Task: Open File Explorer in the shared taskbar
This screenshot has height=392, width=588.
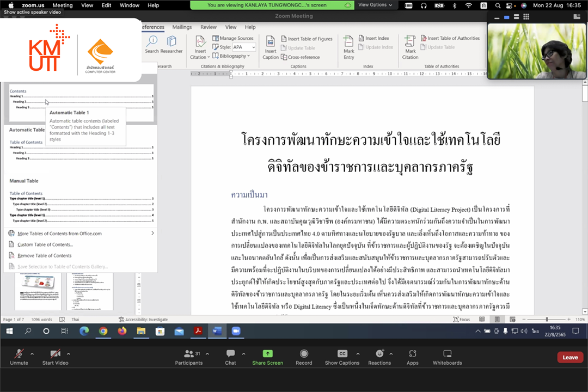Action: (141, 331)
